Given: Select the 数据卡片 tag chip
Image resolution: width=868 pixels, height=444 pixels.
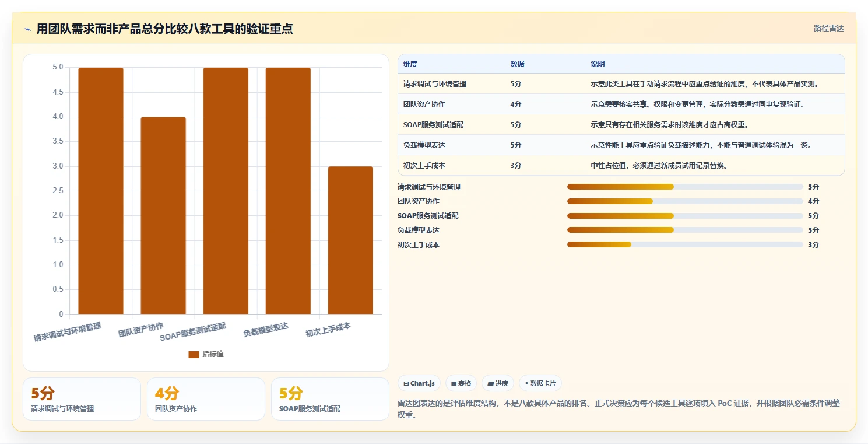Looking at the screenshot, I should click(540, 383).
